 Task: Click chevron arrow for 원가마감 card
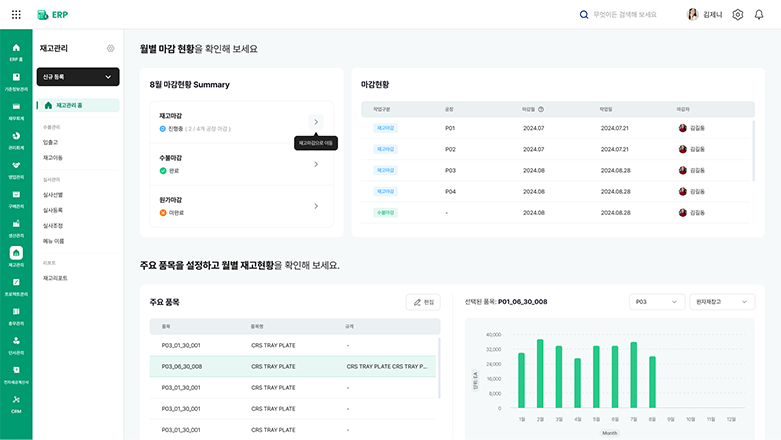point(316,206)
